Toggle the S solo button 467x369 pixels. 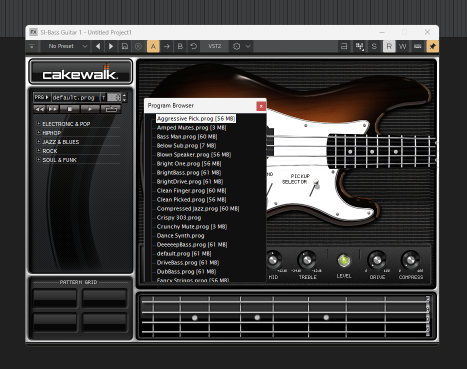pyautogui.click(x=374, y=46)
